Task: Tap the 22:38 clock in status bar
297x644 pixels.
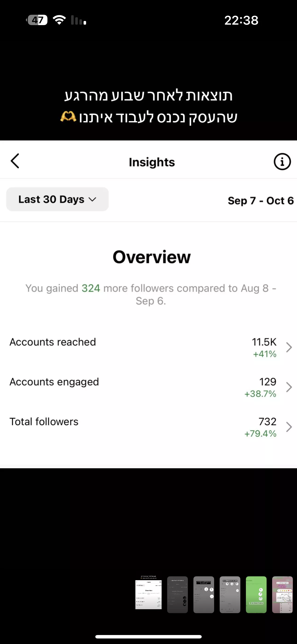Action: 241,20
